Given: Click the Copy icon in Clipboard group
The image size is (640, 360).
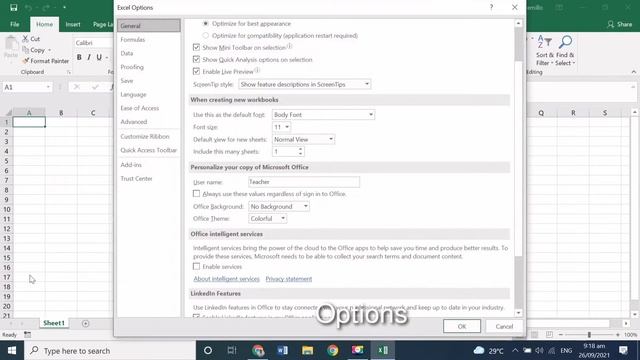Looking at the screenshot, I should point(25,50).
